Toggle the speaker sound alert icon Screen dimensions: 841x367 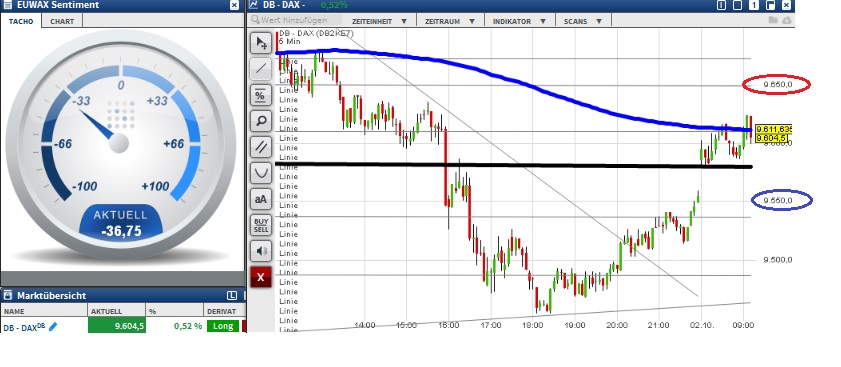(261, 251)
